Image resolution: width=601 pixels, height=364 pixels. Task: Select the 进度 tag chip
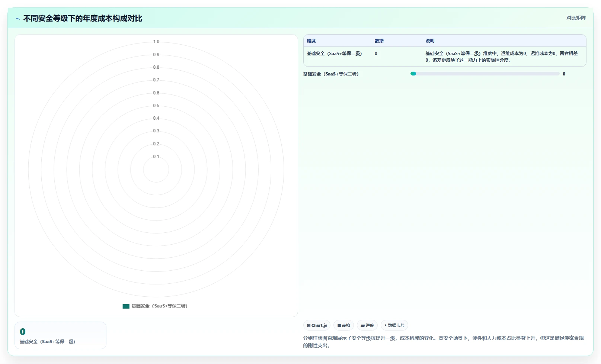367,325
